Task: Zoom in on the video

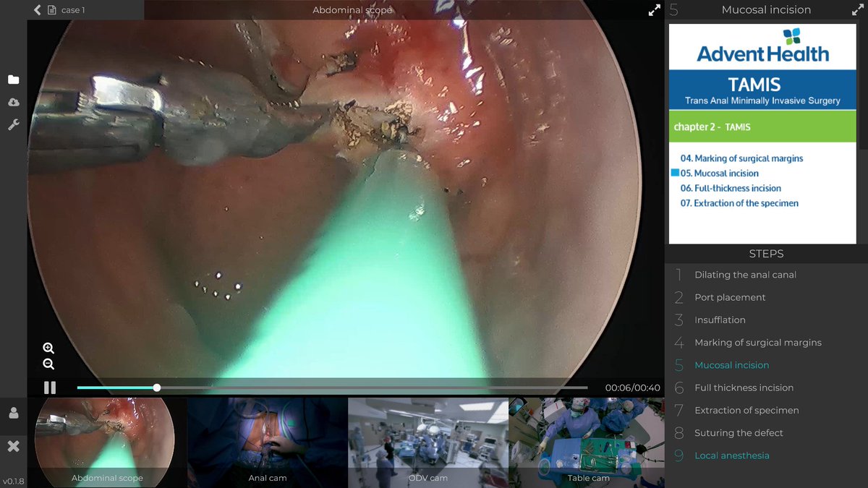Action: point(48,348)
